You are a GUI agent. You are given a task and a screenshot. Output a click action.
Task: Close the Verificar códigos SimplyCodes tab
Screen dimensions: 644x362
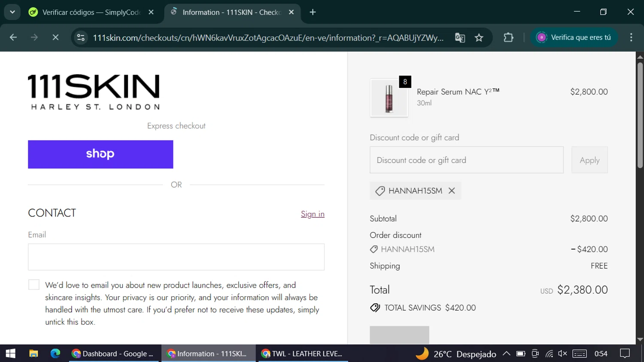151,12
